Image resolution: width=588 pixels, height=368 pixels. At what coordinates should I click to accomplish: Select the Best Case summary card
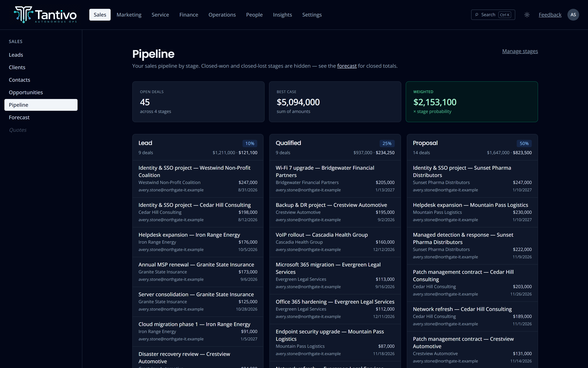pos(335,102)
